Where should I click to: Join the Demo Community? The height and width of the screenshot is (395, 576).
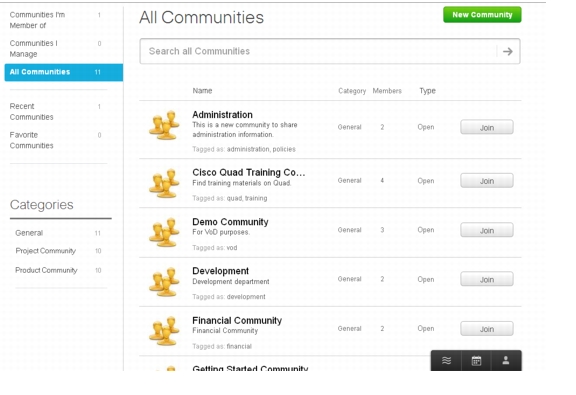click(x=487, y=230)
